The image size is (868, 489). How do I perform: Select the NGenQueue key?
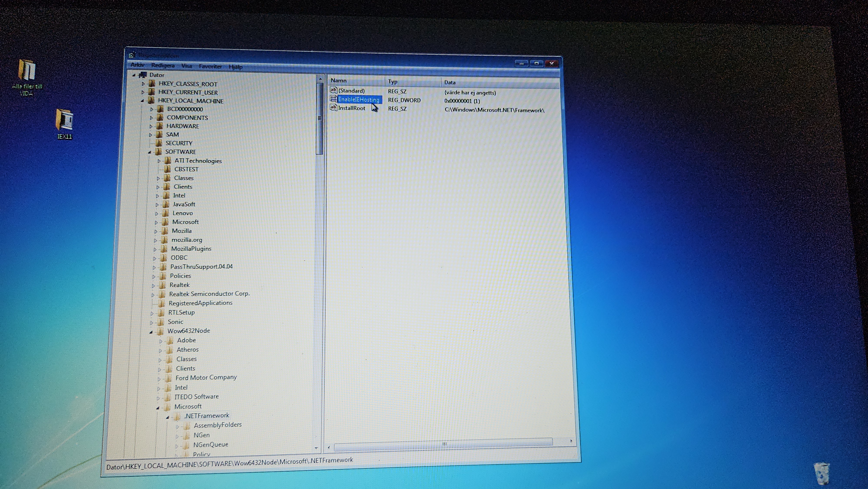pyautogui.click(x=210, y=444)
